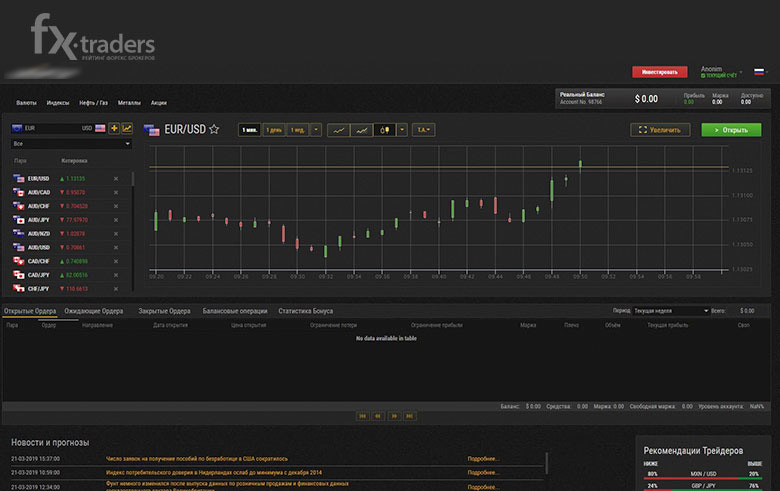
Task: Switch to Открытые Ордера tab
Action: (30, 311)
